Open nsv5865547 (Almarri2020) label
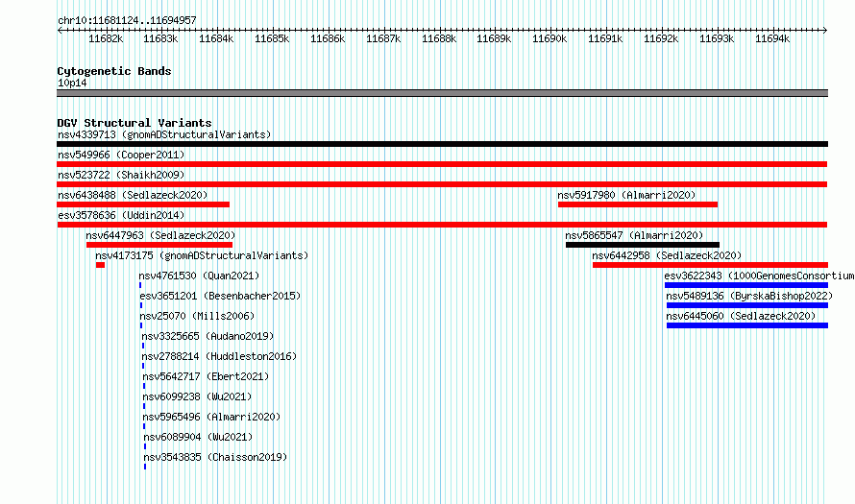The image size is (855, 504). (634, 235)
